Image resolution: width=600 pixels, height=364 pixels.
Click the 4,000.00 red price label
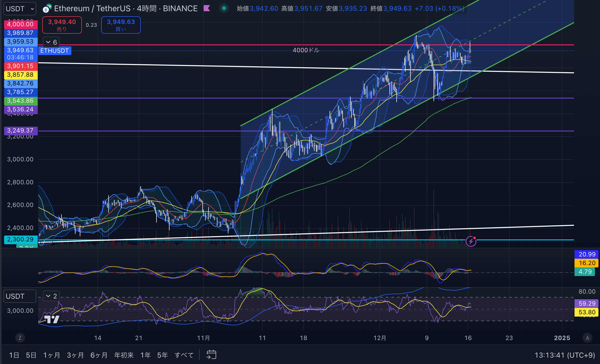pos(21,24)
